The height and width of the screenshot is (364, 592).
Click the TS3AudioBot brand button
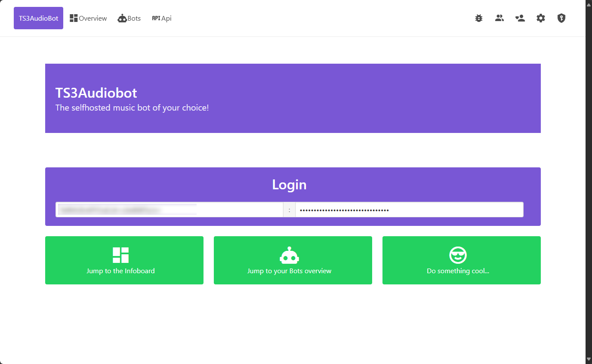[x=38, y=18]
